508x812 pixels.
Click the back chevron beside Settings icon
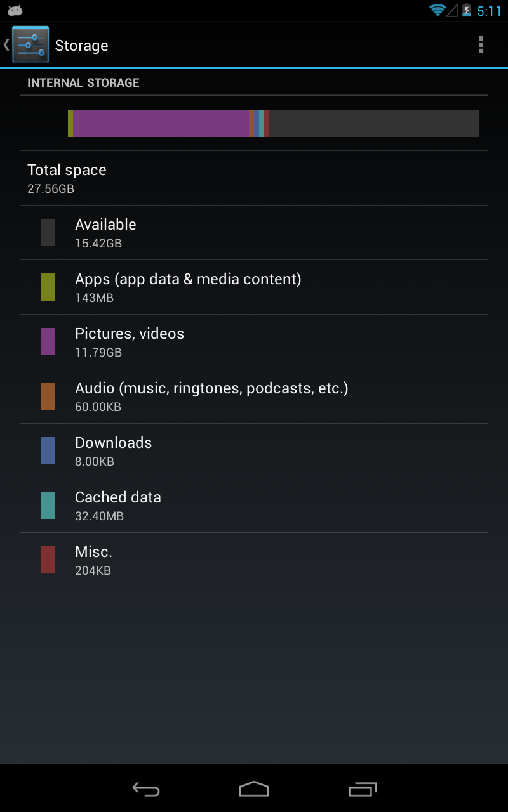click(6, 44)
